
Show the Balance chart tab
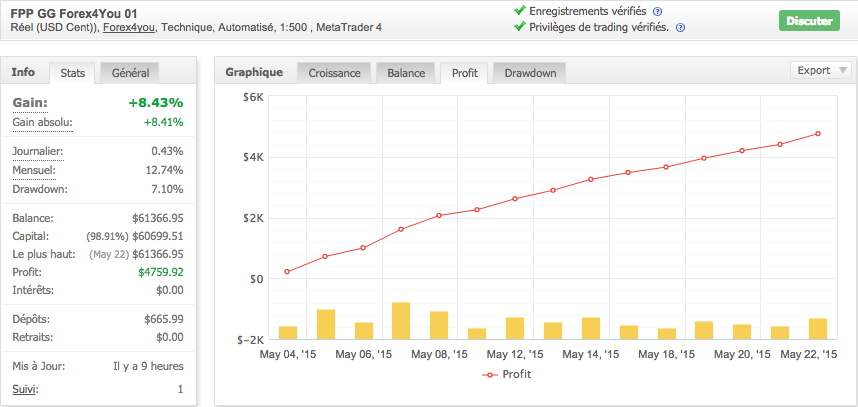point(406,73)
